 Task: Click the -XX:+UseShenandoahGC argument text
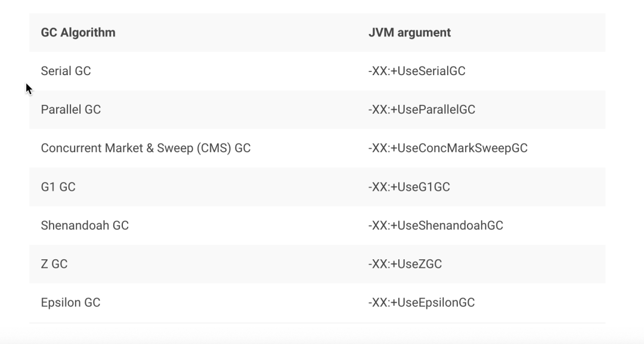pos(435,225)
